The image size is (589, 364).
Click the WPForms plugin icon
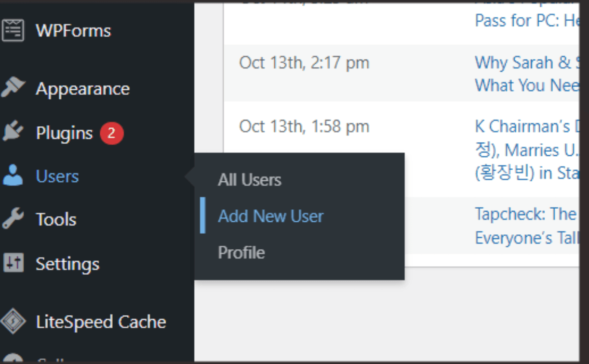click(x=14, y=29)
